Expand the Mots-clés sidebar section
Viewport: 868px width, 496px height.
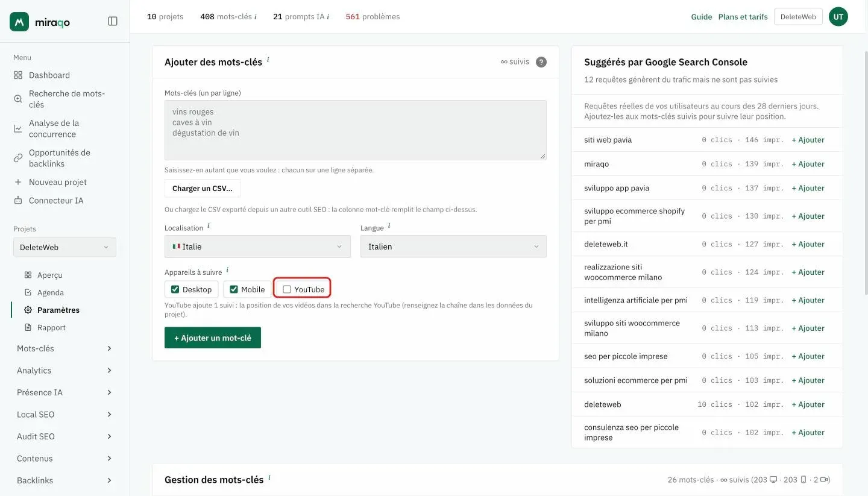pos(64,348)
